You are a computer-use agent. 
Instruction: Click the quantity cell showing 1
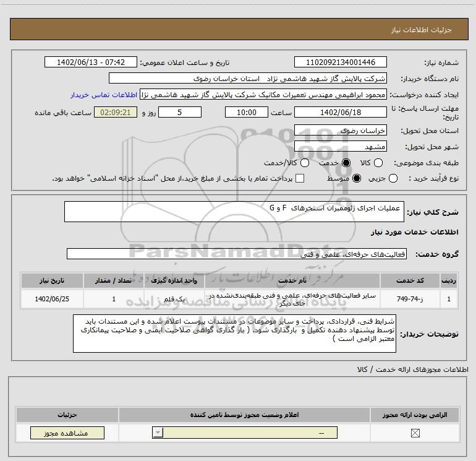(114, 299)
